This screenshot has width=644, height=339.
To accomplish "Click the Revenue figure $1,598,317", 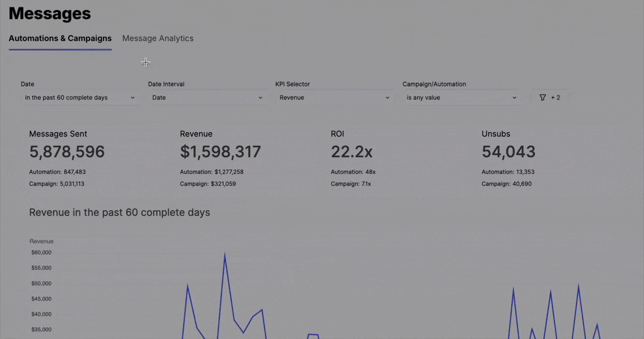I will [220, 151].
